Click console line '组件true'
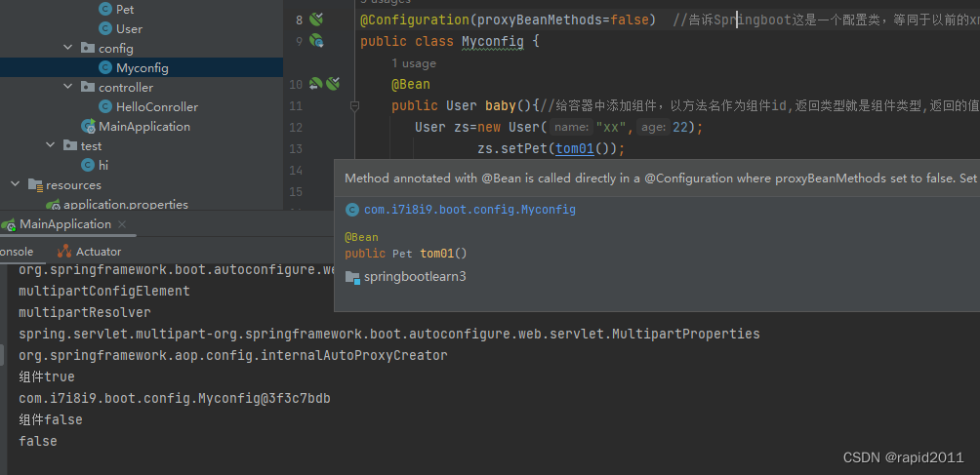 (x=46, y=376)
